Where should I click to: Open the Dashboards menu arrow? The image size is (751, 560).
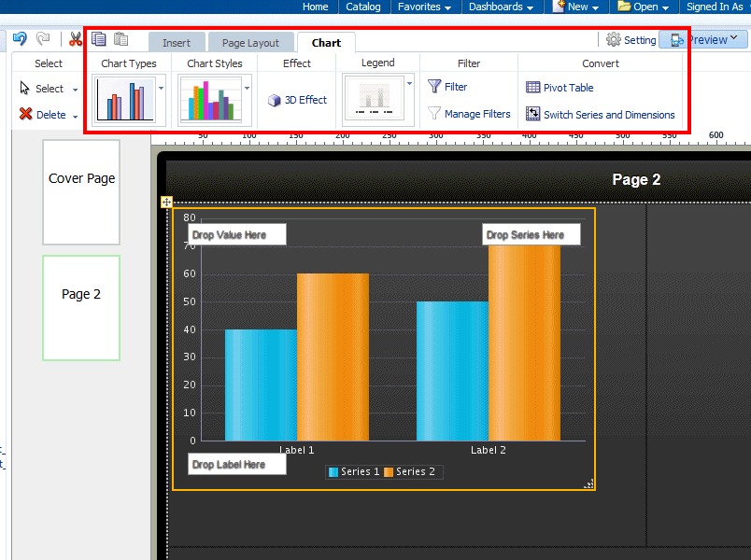[x=531, y=7]
